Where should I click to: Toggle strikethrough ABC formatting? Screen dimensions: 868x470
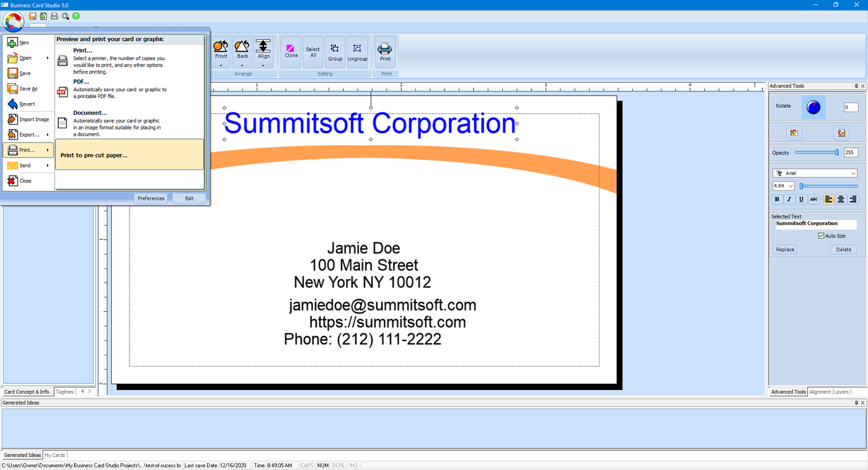coord(814,200)
